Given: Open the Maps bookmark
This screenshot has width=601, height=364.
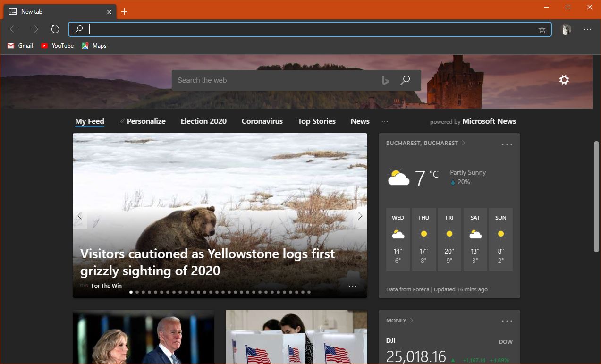Looking at the screenshot, I should 94,46.
